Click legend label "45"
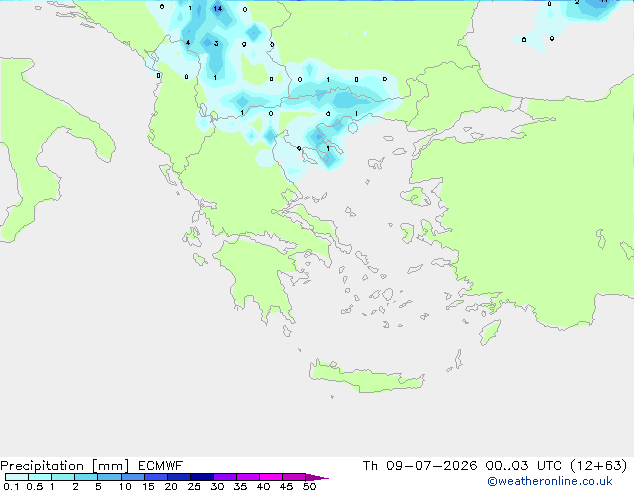This screenshot has height=490, width=634. [286, 486]
